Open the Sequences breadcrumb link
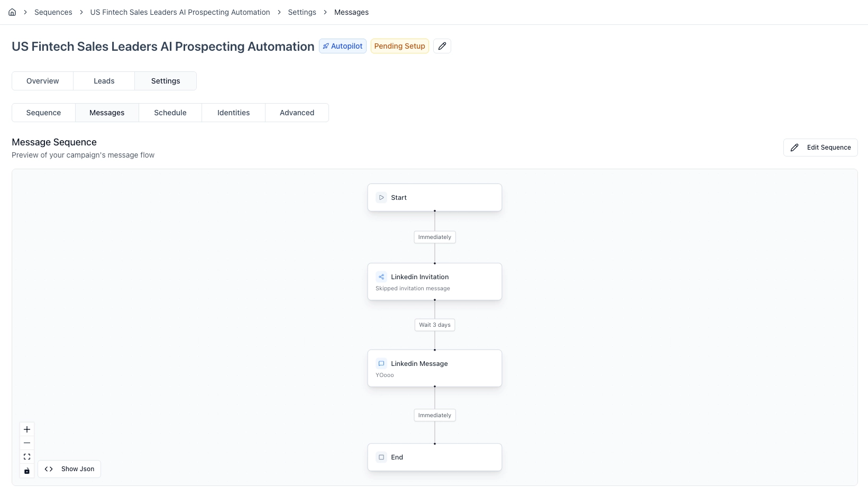This screenshot has height=496, width=868. click(53, 12)
